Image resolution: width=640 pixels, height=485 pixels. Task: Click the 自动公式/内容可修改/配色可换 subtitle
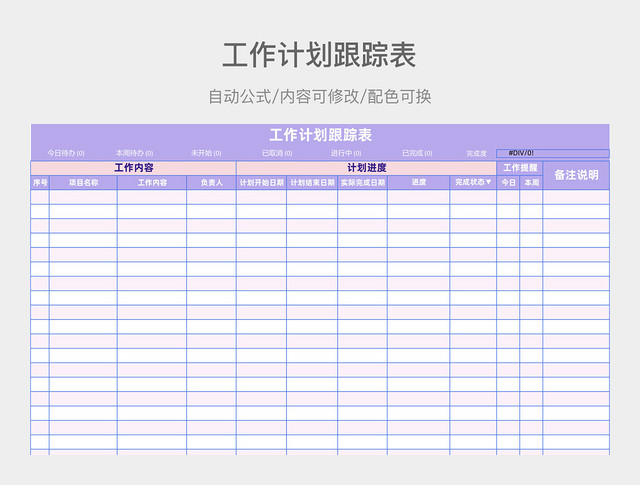tap(320, 97)
